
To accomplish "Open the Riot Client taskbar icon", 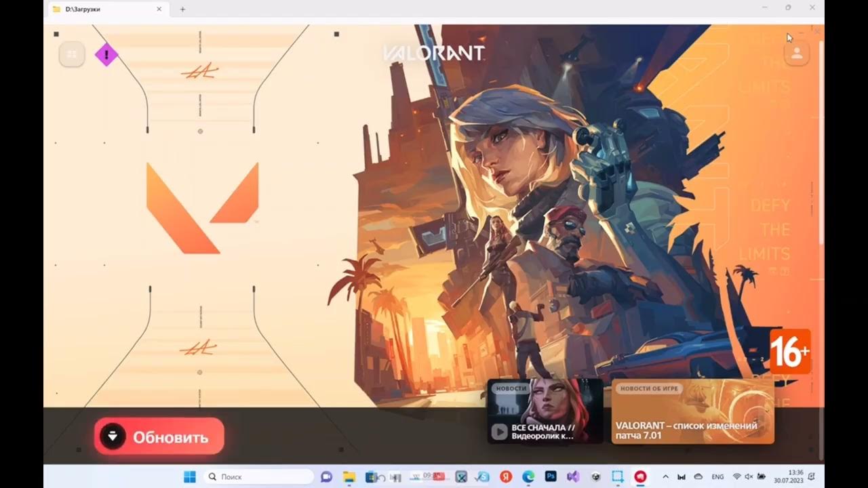I will (639, 476).
